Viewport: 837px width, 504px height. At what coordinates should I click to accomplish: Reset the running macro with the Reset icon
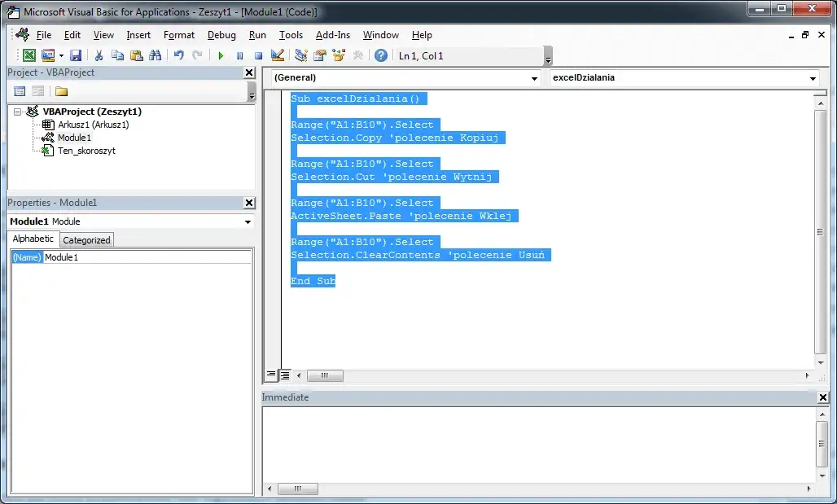coord(258,55)
